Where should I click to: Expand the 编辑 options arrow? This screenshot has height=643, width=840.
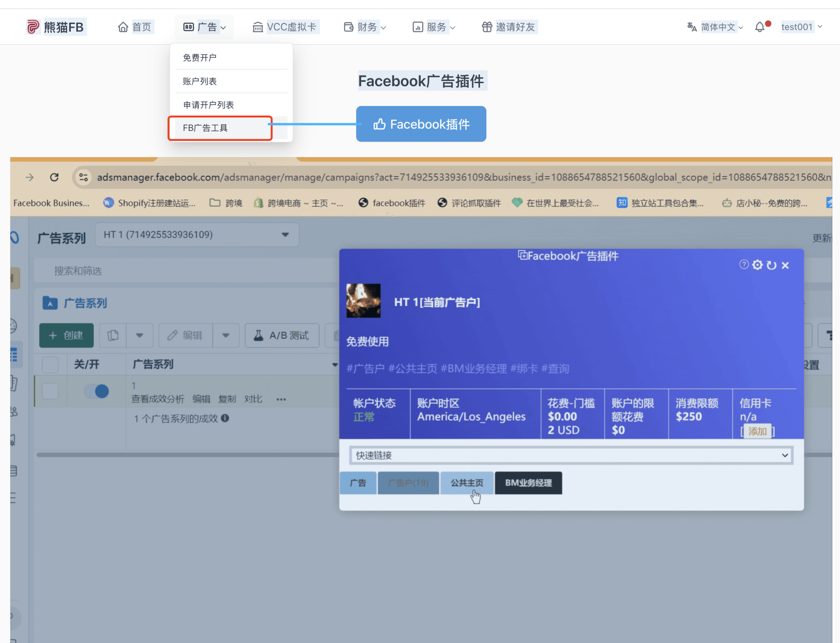pyautogui.click(x=226, y=335)
